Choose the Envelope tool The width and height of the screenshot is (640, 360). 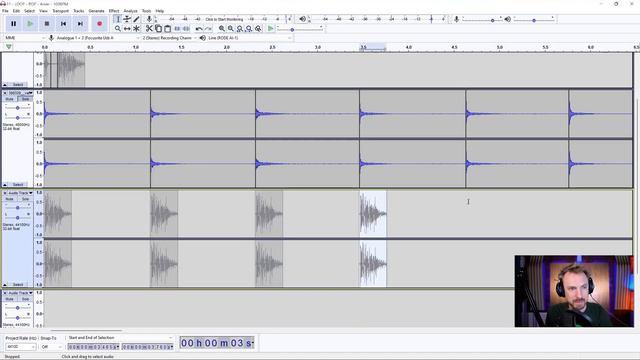point(127,19)
